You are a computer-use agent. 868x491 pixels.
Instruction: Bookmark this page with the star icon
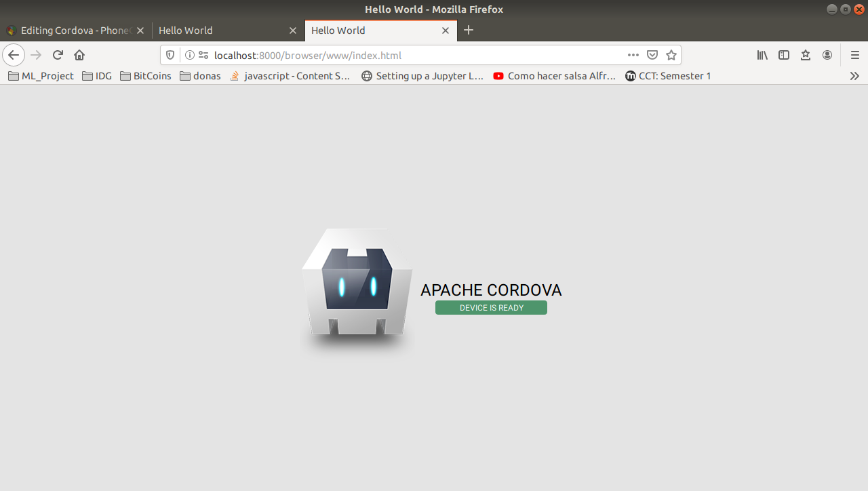coord(671,55)
